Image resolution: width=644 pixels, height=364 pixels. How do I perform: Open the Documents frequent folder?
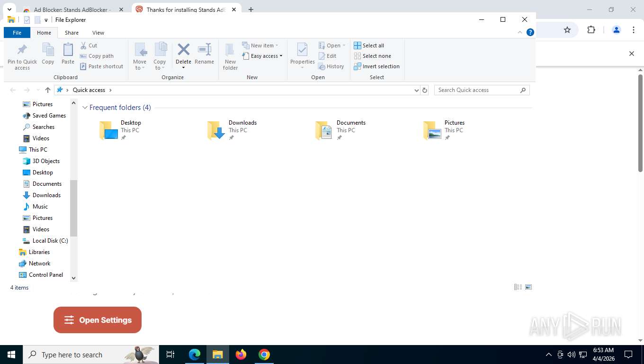341,130
